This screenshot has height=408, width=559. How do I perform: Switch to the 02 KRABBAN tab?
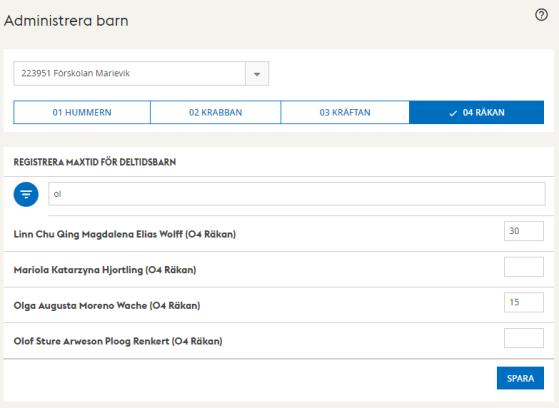point(216,112)
